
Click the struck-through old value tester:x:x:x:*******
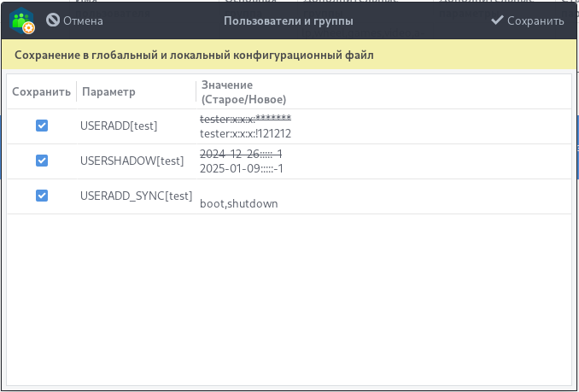246,119
